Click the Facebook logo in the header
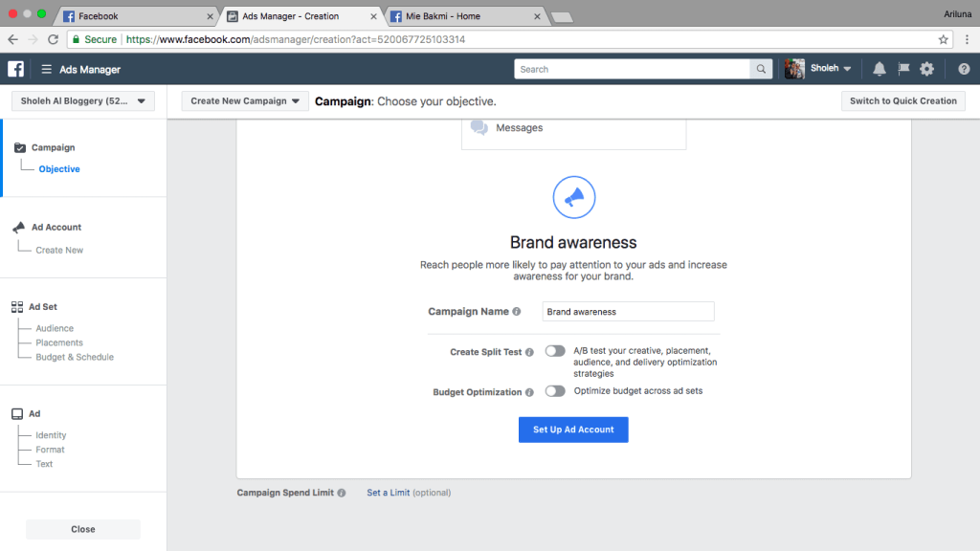Screen dimensions: 980x551 tap(15, 69)
